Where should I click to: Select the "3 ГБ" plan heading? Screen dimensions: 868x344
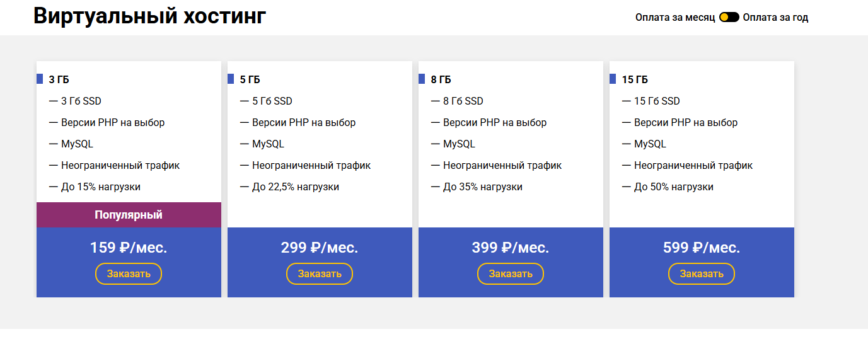click(59, 79)
